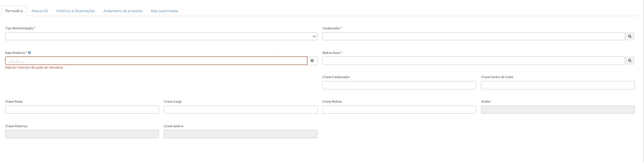Viewport: 644px width, 162px height.
Task: Focus the Chave Motivo field
Action: click(x=399, y=110)
